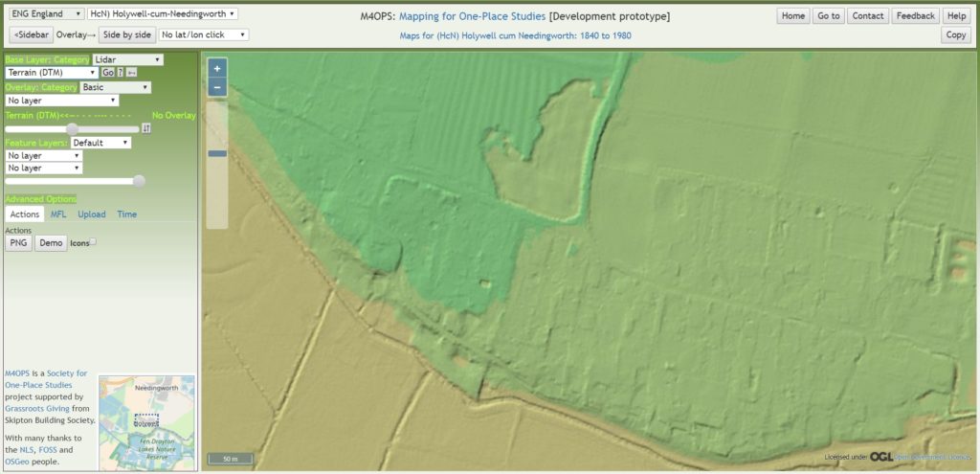Zoom out with the map minus button
980x474 pixels.
click(217, 87)
